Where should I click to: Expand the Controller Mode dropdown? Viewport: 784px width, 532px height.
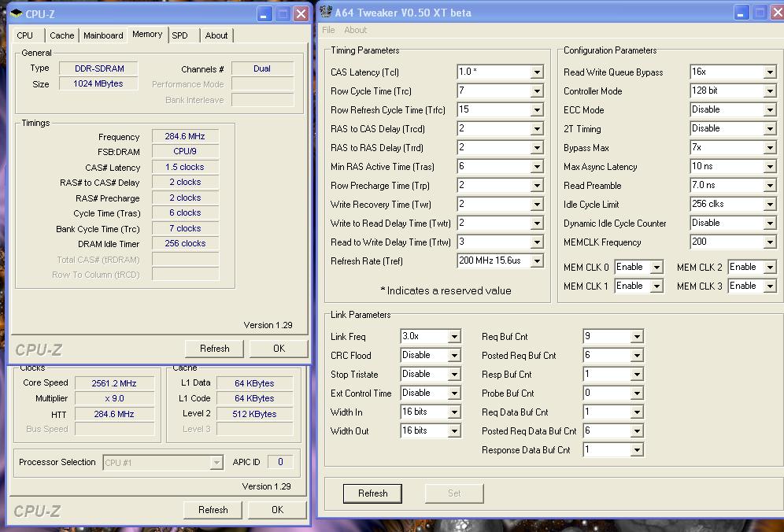[x=770, y=91]
